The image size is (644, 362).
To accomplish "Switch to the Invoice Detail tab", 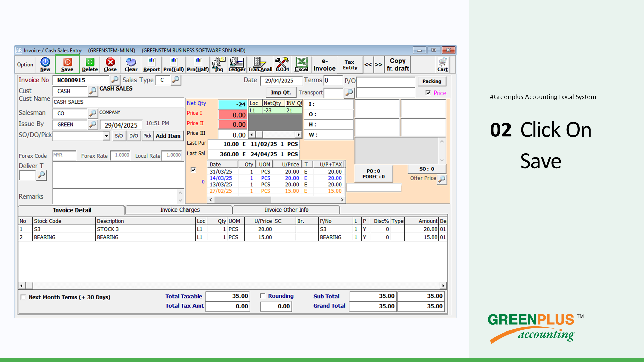I will click(72, 210).
